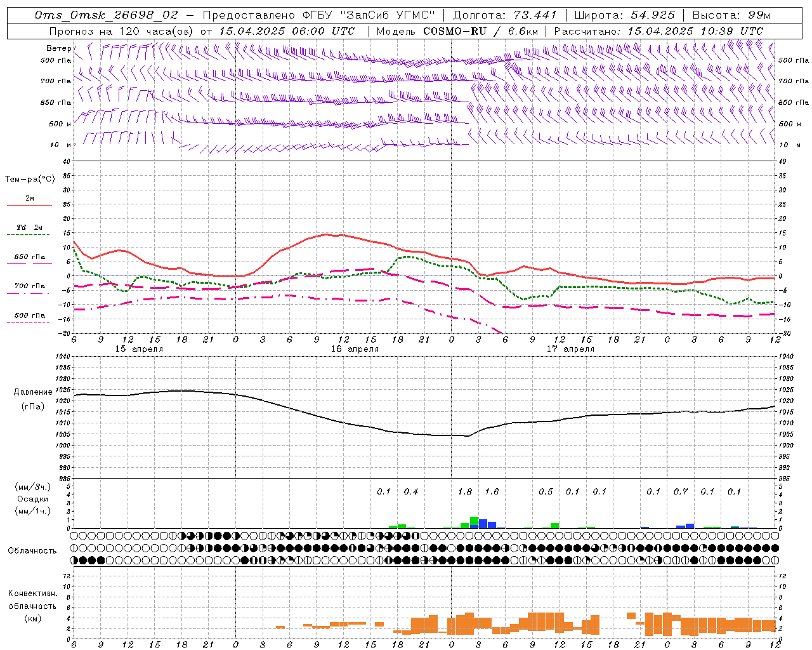Click the latitude value Широта: 54.925
812x650 pixels.
(624, 15)
